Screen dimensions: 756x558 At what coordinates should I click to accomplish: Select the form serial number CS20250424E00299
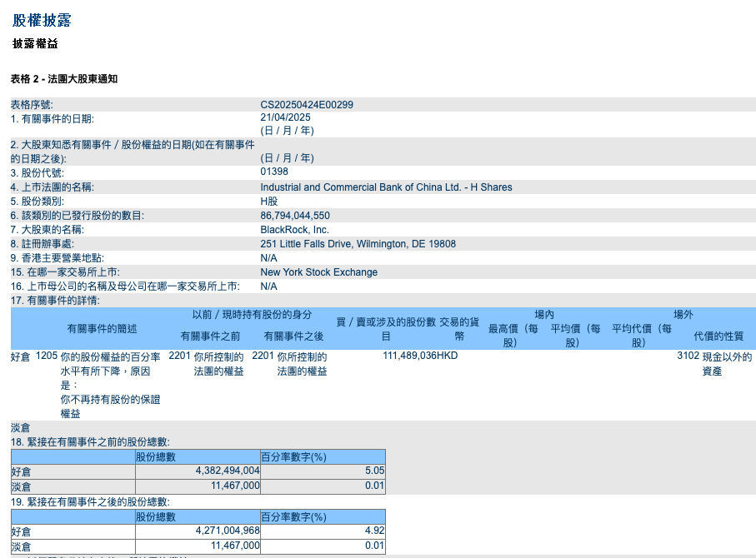(307, 105)
